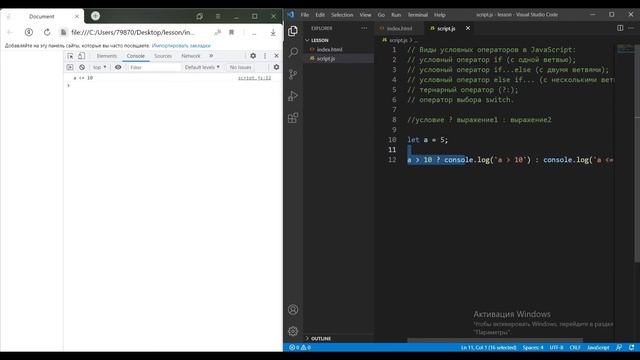Bookmark the current page in browser

pos(231,32)
